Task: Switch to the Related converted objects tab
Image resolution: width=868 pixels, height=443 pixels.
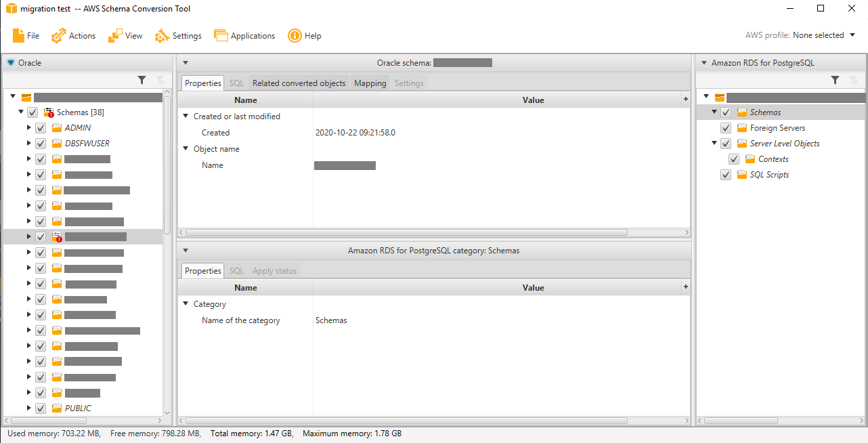Action: [x=299, y=83]
